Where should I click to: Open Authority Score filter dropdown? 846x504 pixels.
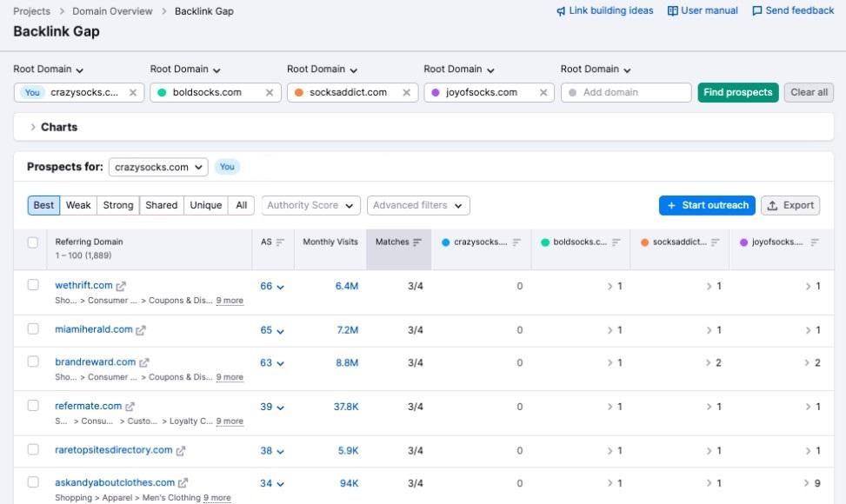tap(310, 205)
